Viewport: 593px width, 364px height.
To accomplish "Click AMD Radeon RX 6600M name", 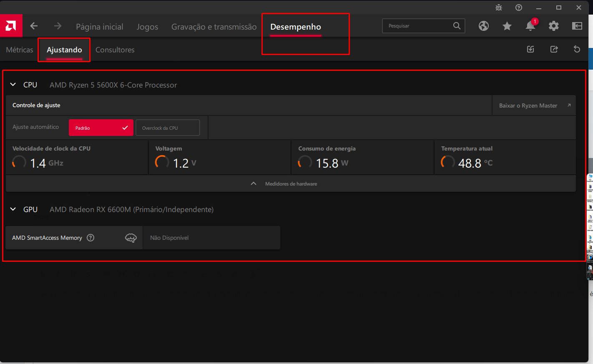I will [x=131, y=209].
